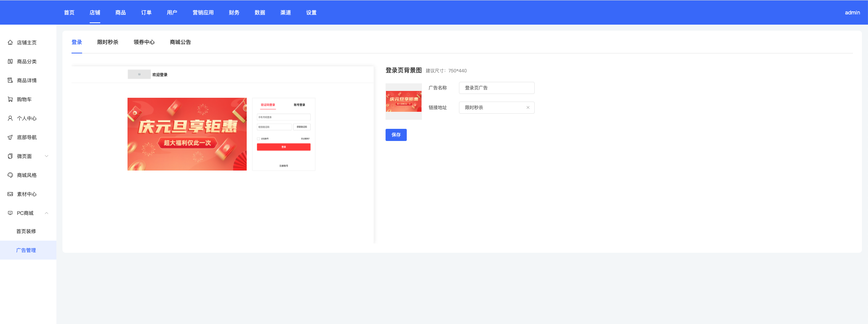This screenshot has height=324, width=868.
Task: Click the 广告名称 input field
Action: pyautogui.click(x=496, y=88)
